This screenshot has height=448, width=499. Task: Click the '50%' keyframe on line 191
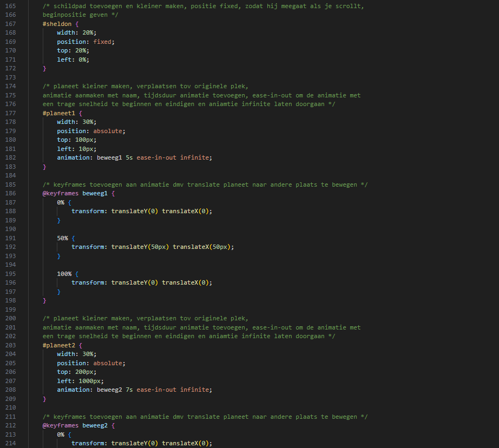[x=62, y=238]
